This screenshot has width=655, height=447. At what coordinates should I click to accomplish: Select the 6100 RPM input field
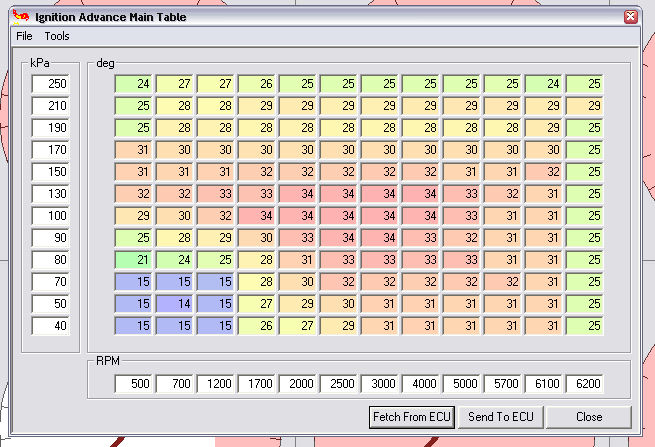tap(543, 384)
